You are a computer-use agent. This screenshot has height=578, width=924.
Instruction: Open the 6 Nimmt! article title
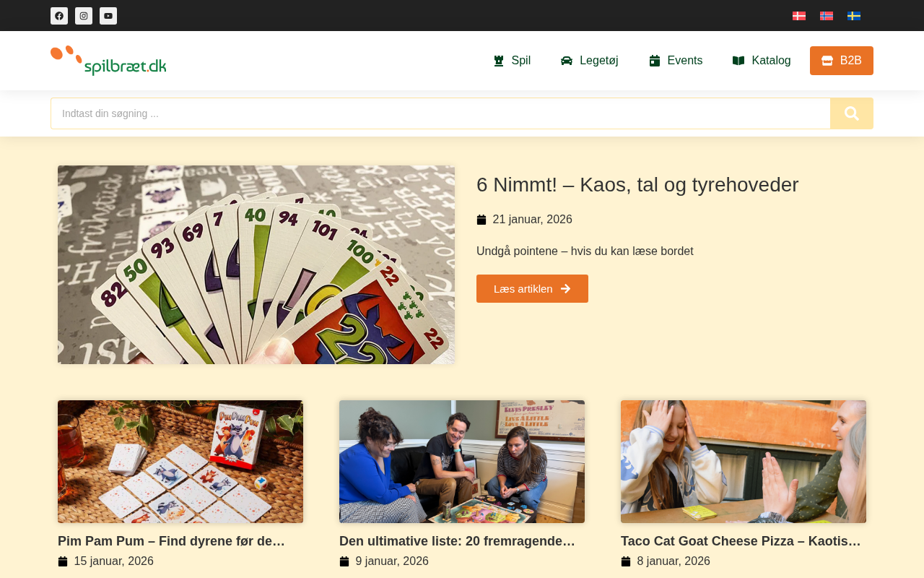point(637,185)
